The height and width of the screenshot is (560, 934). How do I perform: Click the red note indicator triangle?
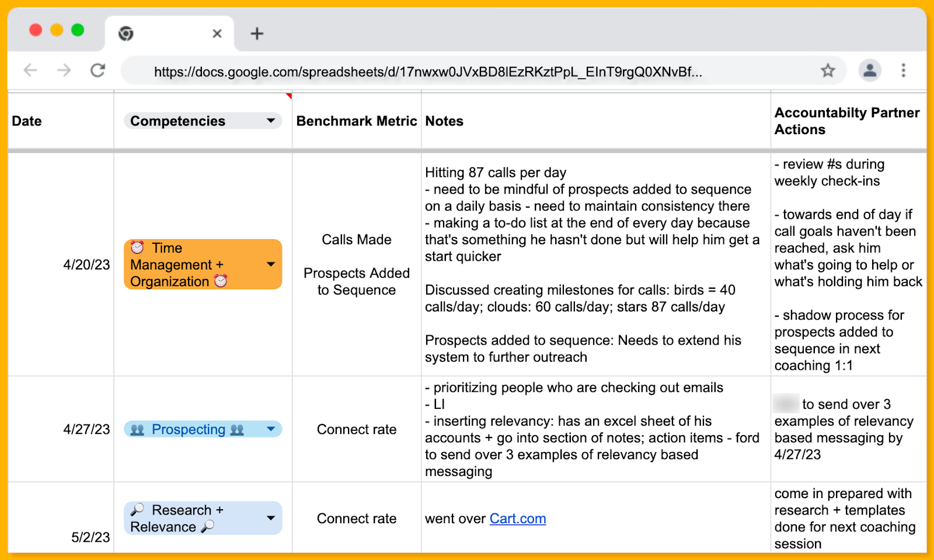(289, 96)
